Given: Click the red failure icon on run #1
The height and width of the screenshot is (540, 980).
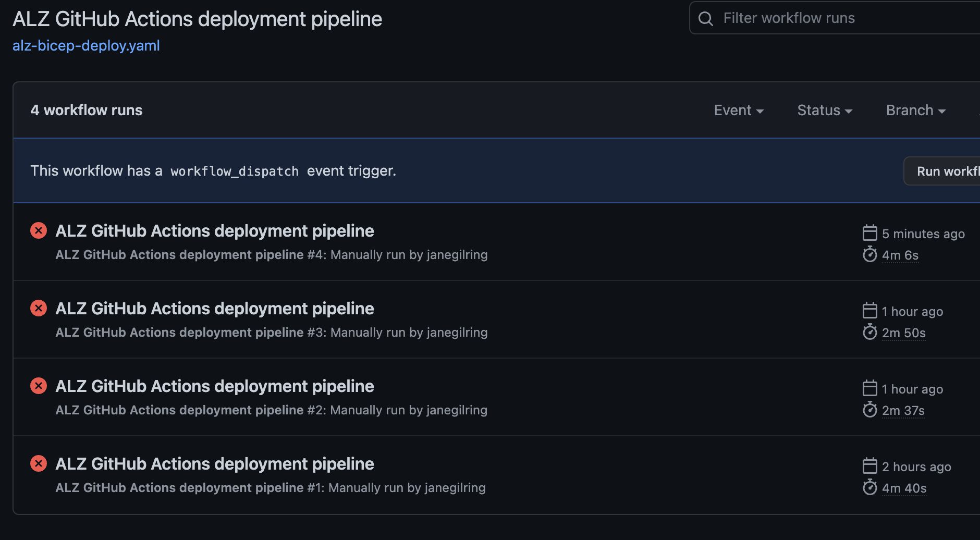Looking at the screenshot, I should click(38, 463).
